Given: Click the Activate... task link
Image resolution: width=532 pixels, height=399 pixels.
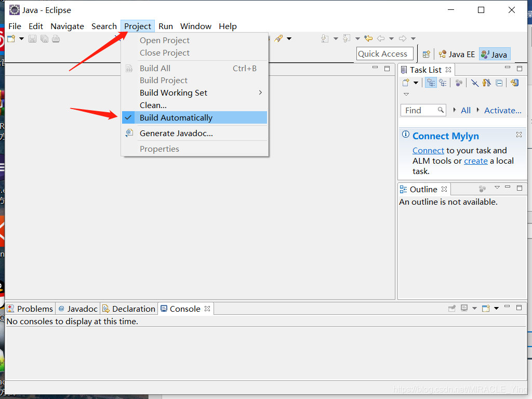Looking at the screenshot, I should click(502, 110).
